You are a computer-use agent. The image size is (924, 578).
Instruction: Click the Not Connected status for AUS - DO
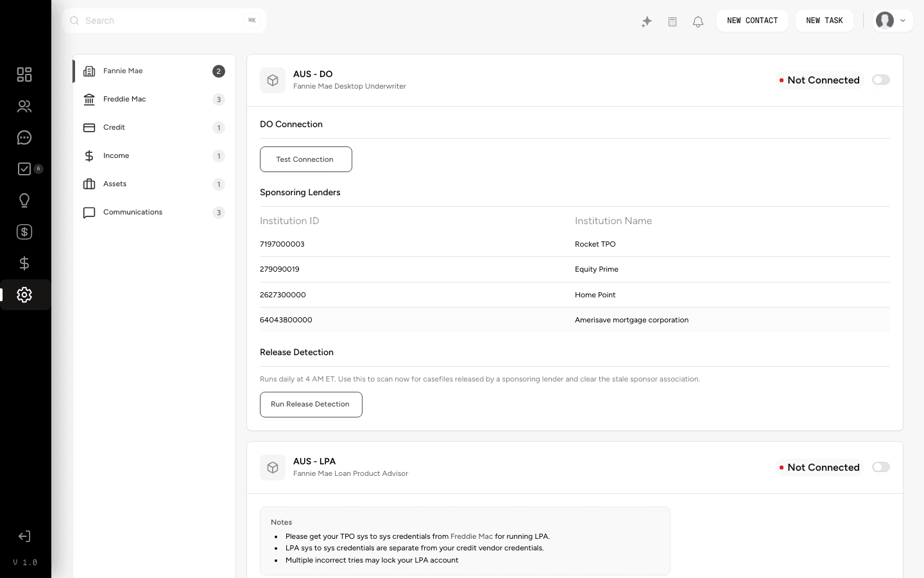(819, 80)
